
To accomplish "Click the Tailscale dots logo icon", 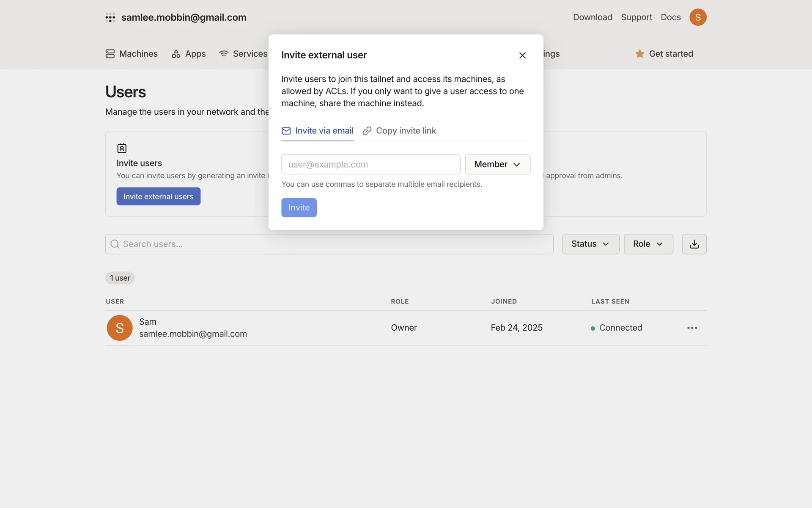I will tap(110, 17).
